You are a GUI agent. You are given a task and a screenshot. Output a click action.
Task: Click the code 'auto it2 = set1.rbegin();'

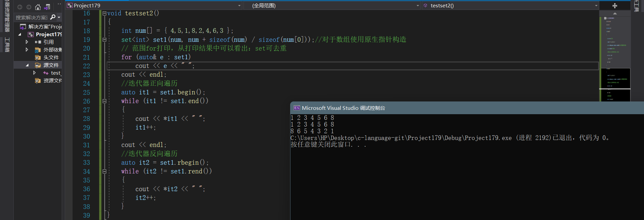click(x=165, y=163)
